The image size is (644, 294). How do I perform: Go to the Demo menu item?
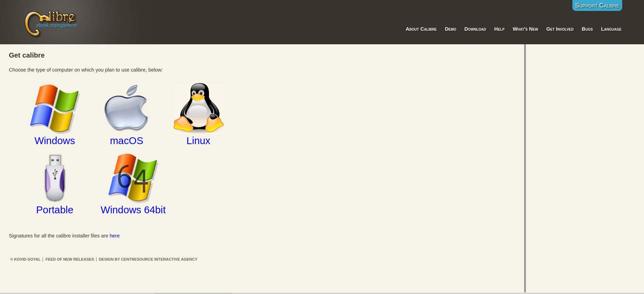pyautogui.click(x=450, y=29)
